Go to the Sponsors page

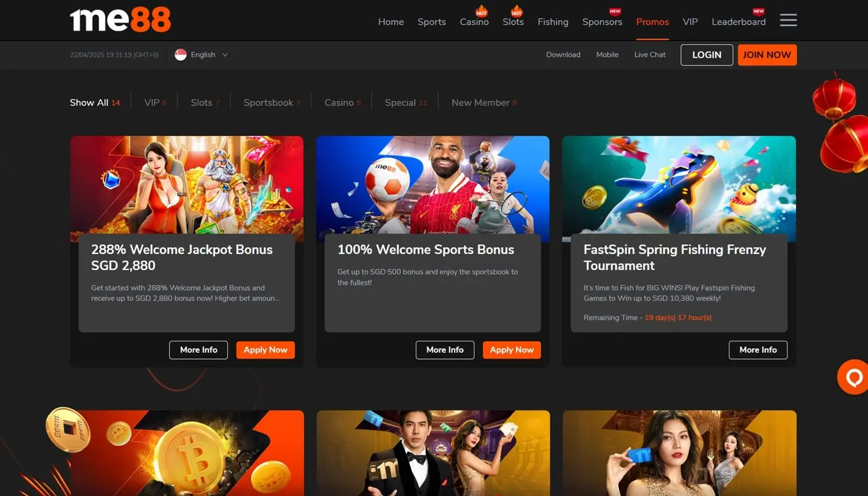pos(602,22)
